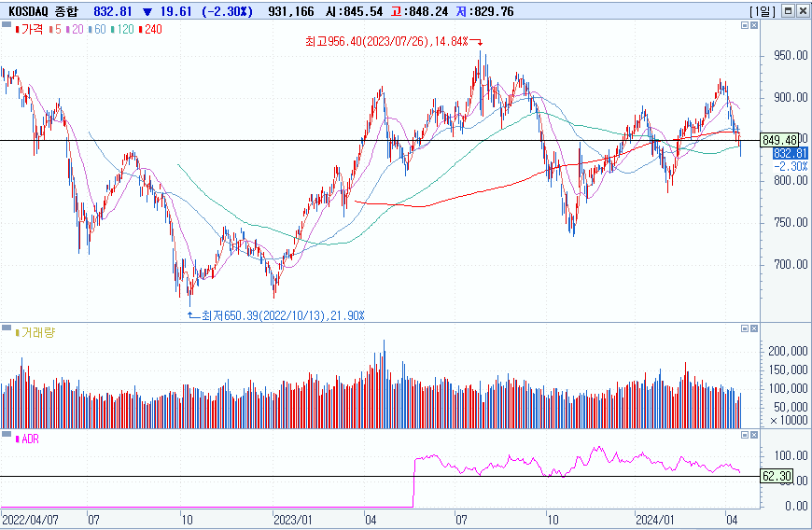The image size is (812, 530).
Task: Click the 최고956.40(2023/07/26) high annotation
Action: [x=386, y=41]
